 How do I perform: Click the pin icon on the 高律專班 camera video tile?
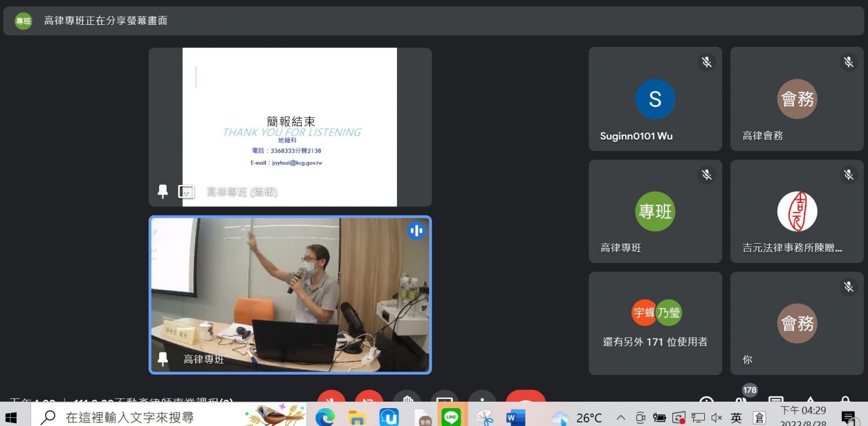pos(163,359)
